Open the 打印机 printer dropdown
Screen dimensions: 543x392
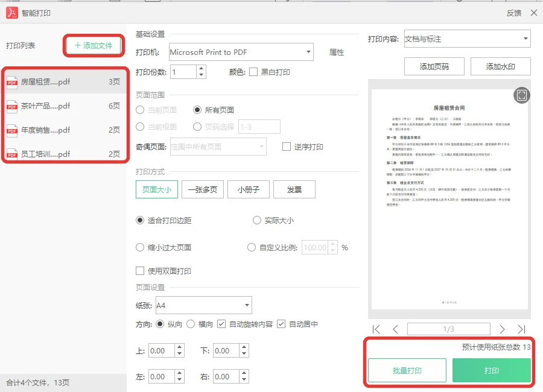[241, 52]
